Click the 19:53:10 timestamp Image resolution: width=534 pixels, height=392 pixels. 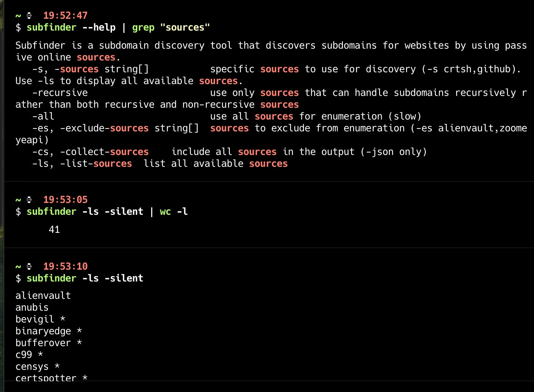pyautogui.click(x=65, y=266)
